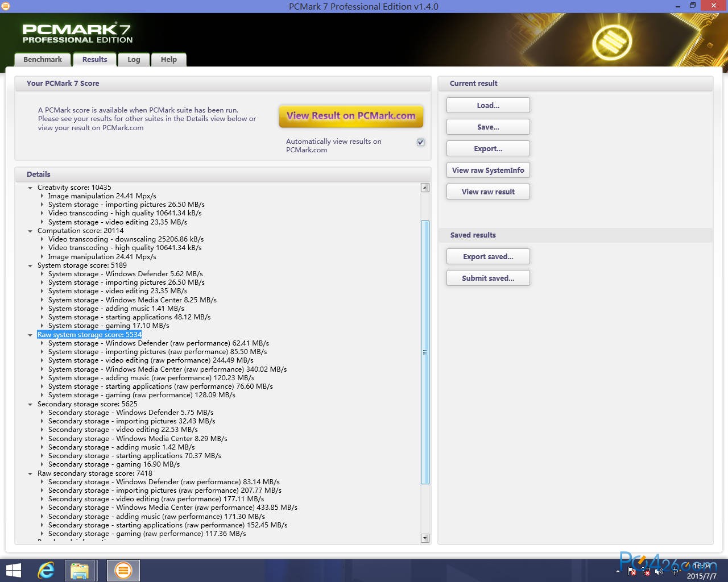Collapse the Raw system storage score section

point(31,335)
